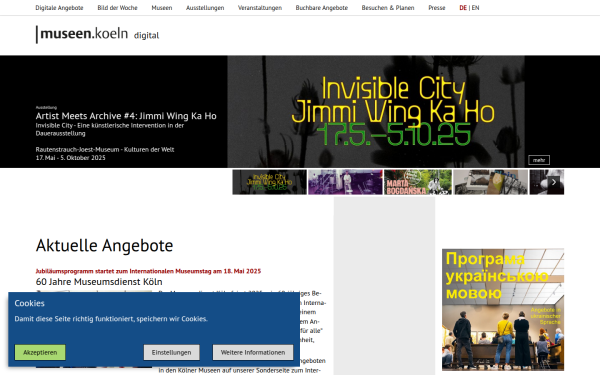Open Veranstaltungen navigation item
This screenshot has width=600, height=375.
(x=260, y=8)
